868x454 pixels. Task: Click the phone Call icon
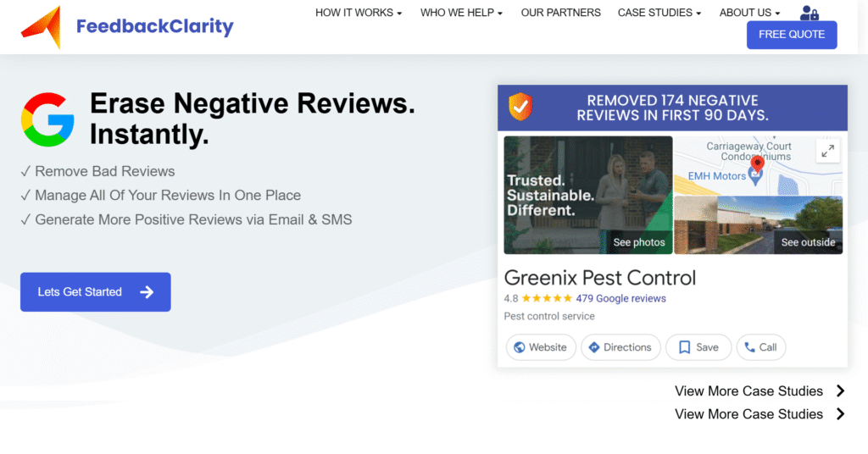(749, 347)
